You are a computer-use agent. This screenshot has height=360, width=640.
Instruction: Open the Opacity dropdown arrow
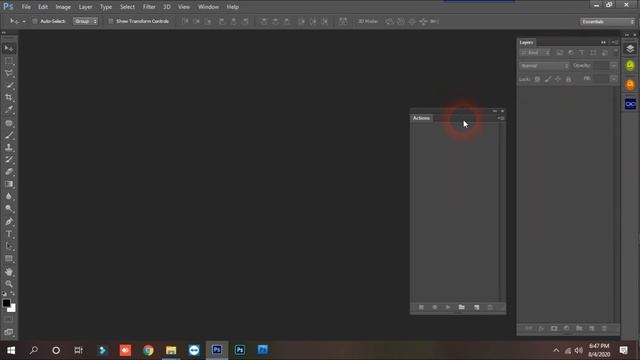(x=613, y=66)
